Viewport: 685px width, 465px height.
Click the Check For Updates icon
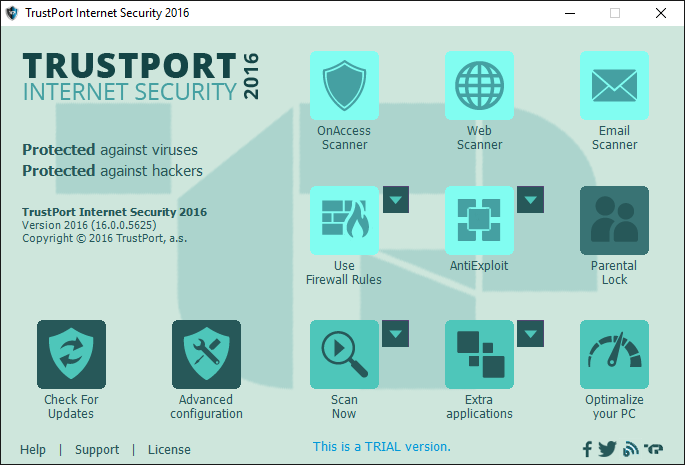tap(71, 354)
